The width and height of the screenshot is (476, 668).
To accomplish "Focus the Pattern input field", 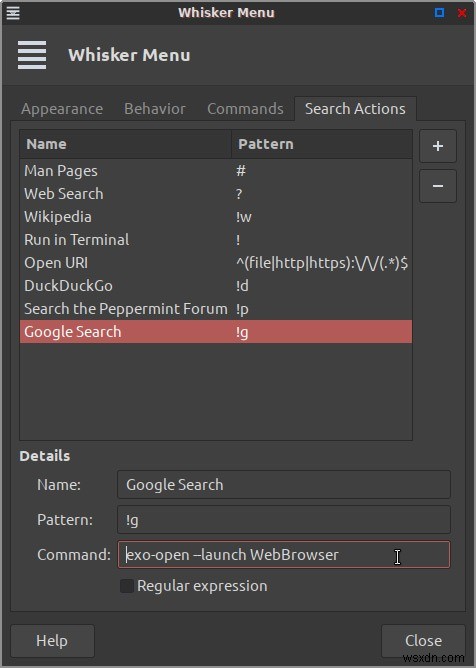I will pyautogui.click(x=284, y=520).
